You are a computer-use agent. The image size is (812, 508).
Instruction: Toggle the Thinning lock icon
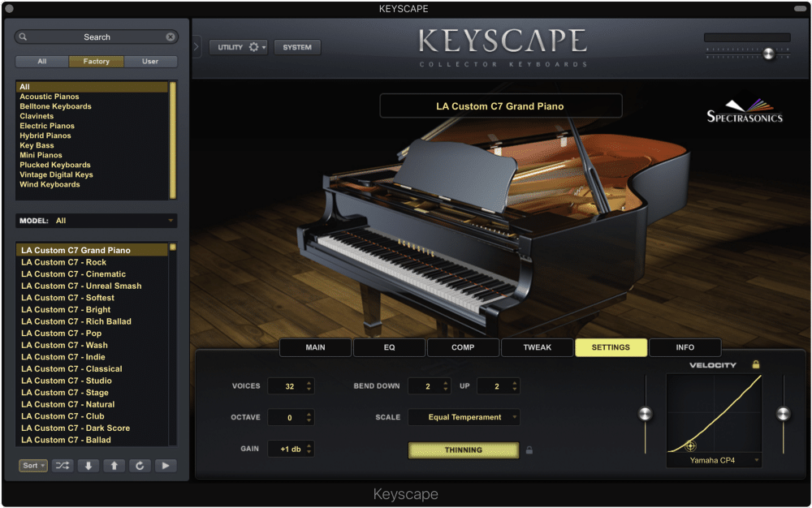tap(529, 450)
